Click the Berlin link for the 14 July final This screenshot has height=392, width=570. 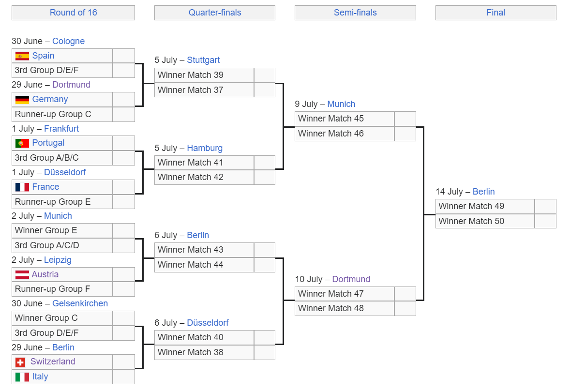[x=483, y=192]
